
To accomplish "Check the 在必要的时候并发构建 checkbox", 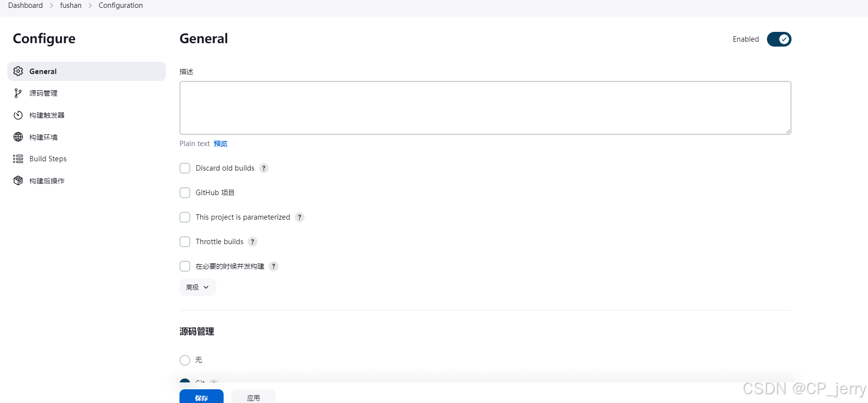I will click(185, 266).
